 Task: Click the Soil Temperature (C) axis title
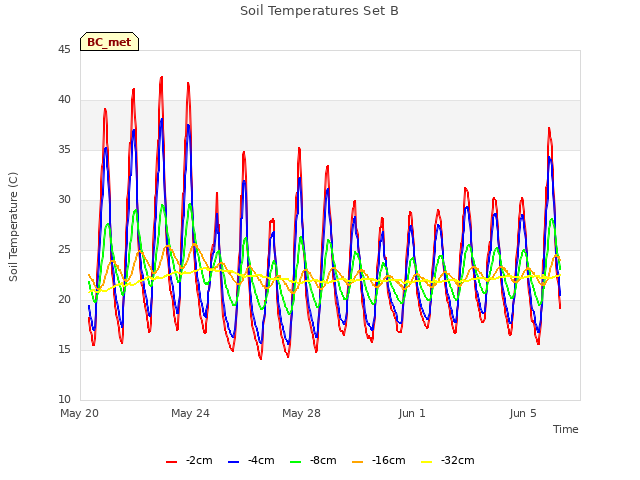(13, 227)
